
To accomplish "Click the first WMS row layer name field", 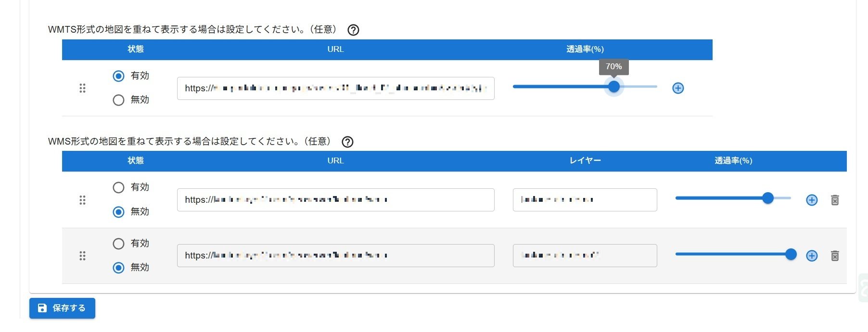I will pos(585,200).
